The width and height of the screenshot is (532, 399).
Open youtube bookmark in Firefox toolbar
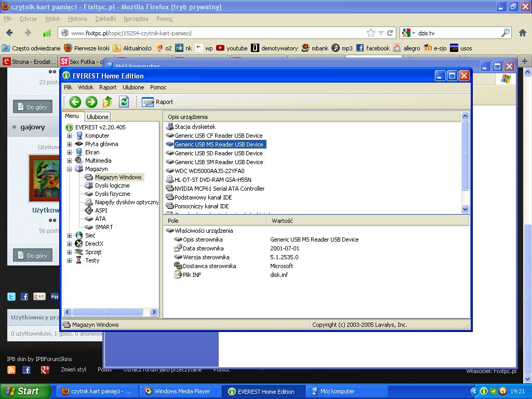[232, 48]
